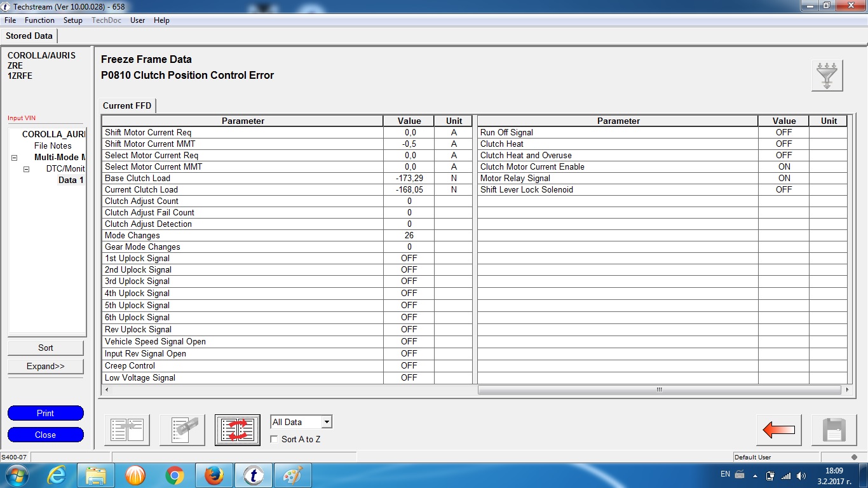Collapse the DTC/Monitor tree node
Viewport: 868px width, 488px height.
[x=27, y=169]
